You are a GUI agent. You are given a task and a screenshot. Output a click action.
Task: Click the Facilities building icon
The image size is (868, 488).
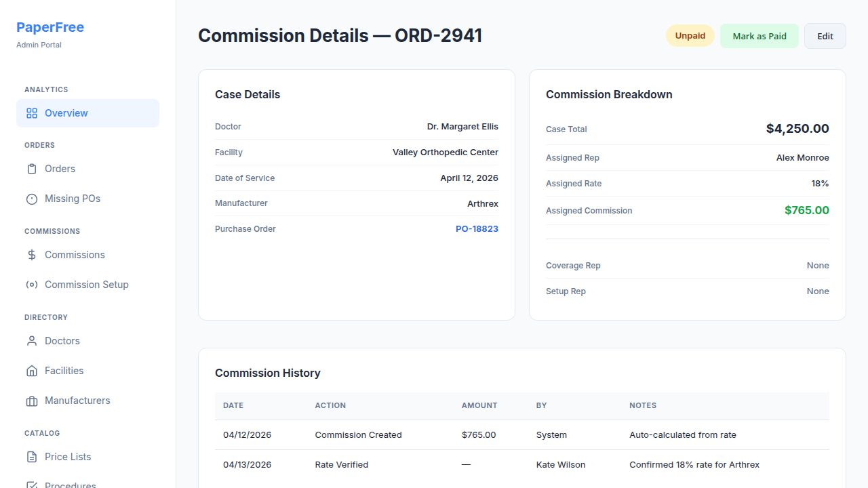click(32, 371)
